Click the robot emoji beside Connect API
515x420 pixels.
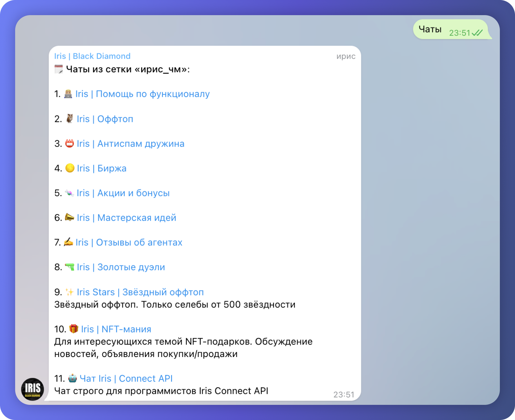pos(73,378)
